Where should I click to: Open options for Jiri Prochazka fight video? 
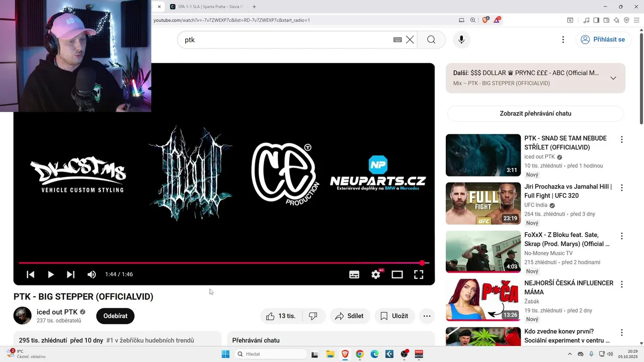[622, 188]
